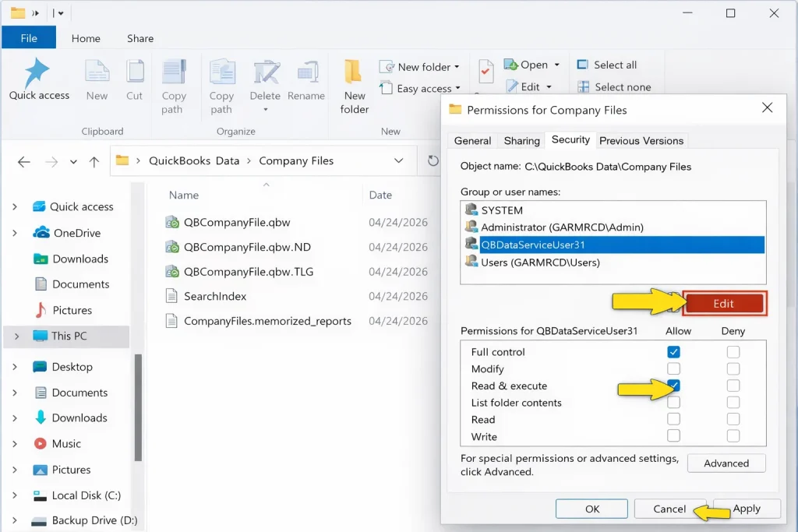Screen dimensions: 798x532
Task: Sort files by the Date column header
Action: (380, 196)
